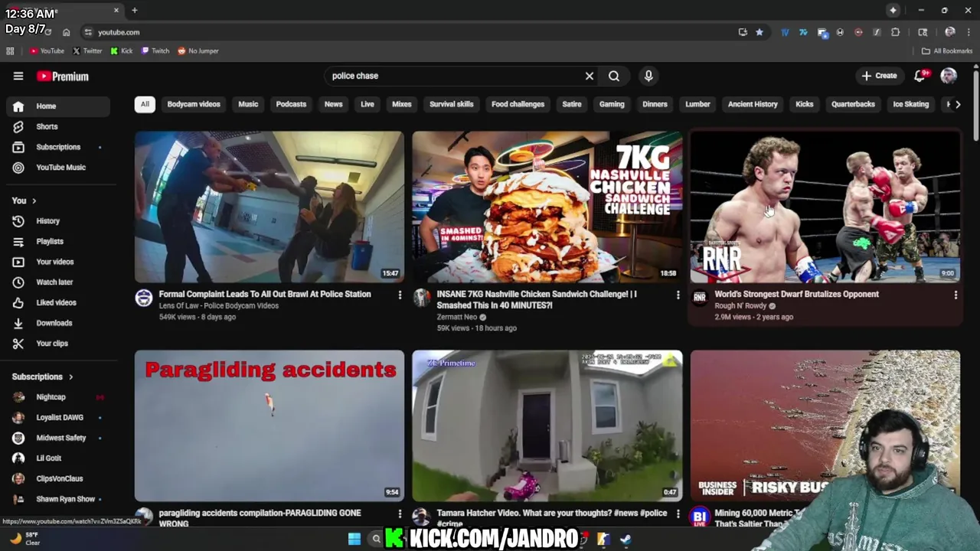980x551 pixels.
Task: Select the All filter chip
Action: pyautogui.click(x=145, y=104)
